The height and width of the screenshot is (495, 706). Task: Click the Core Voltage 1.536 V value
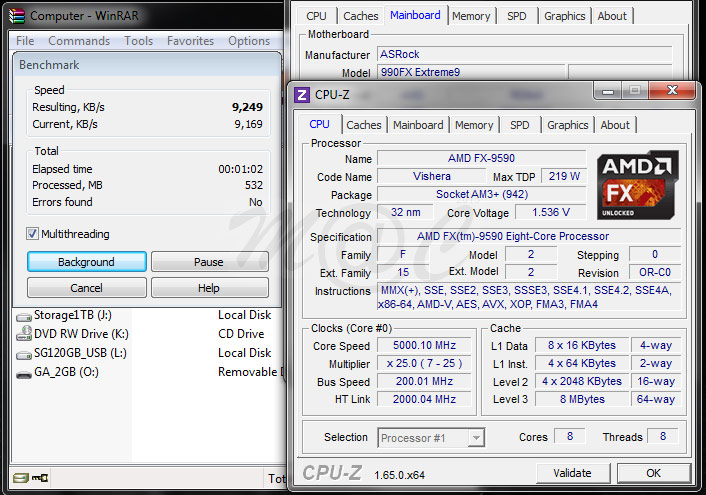pos(551,212)
